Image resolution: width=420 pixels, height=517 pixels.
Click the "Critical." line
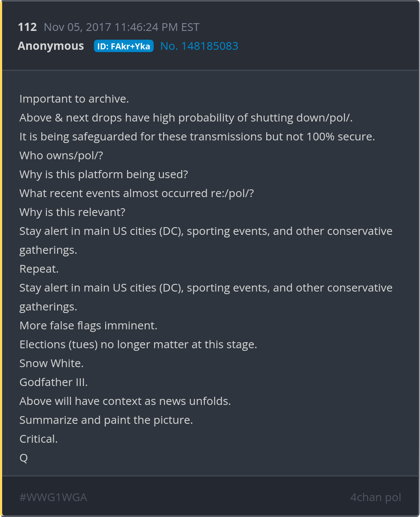tap(39, 439)
